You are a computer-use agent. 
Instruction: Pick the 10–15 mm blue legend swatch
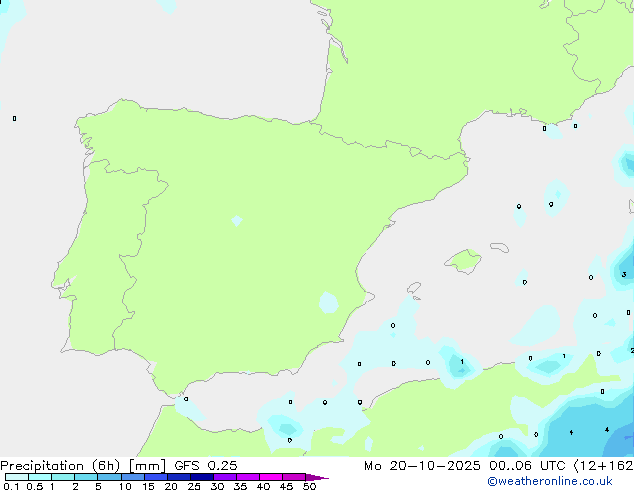click(x=132, y=477)
